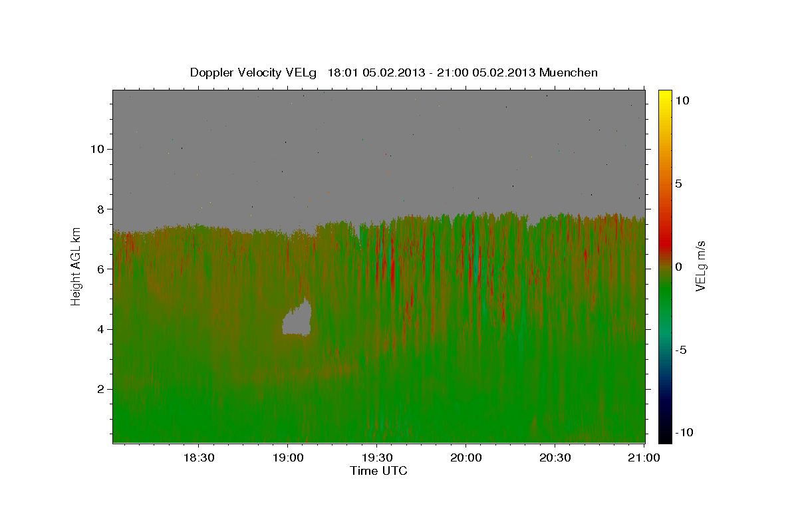The height and width of the screenshot is (532, 798).
Task: Click the 'Time UTC' axis title
Action: click(x=378, y=471)
